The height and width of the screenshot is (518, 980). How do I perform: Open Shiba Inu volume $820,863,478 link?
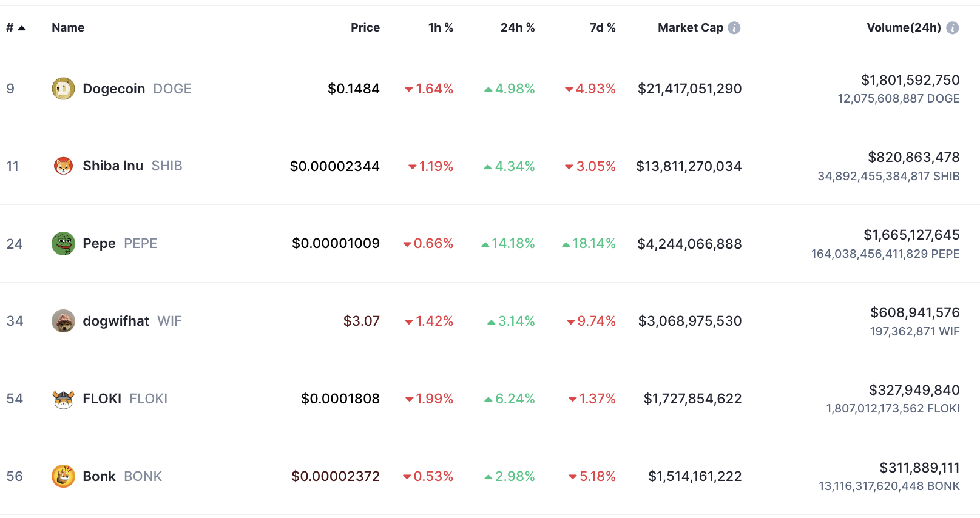tap(914, 157)
